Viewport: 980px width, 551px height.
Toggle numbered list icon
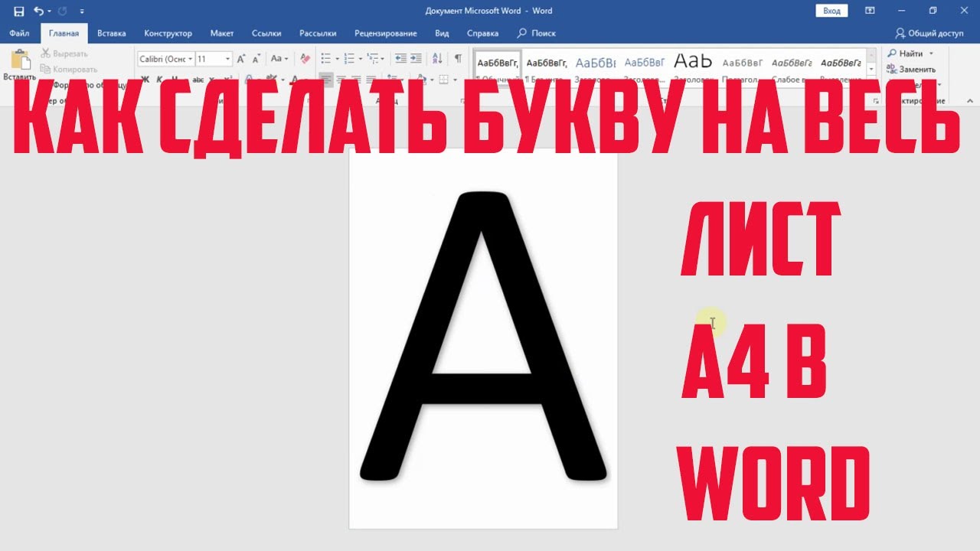349,59
